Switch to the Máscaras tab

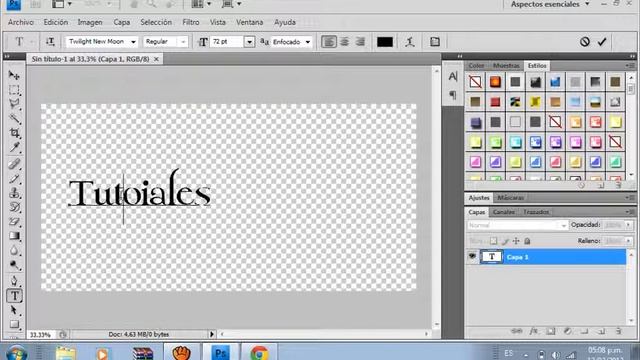click(x=510, y=198)
